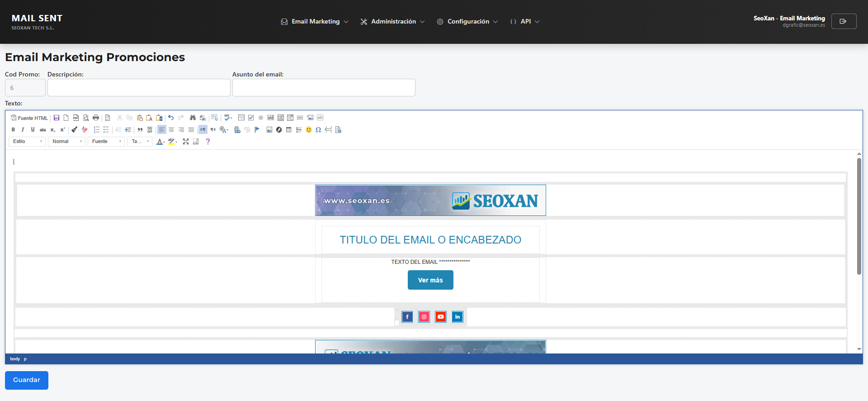Click the Save icon in editor toolbar
Viewport: 868px width, 401px height.
pyautogui.click(x=57, y=118)
